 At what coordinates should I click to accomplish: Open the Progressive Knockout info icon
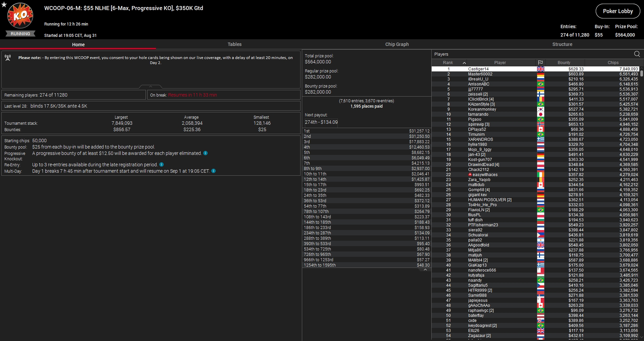tap(206, 153)
